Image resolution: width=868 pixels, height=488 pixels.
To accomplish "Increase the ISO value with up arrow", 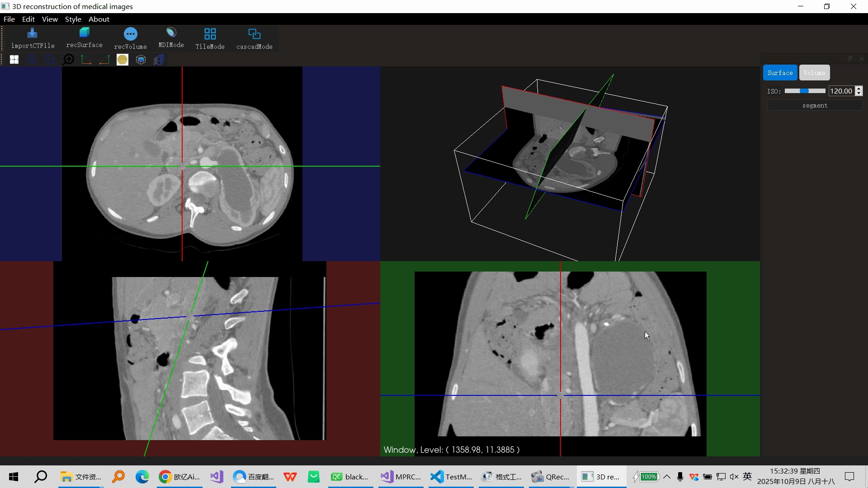I will pyautogui.click(x=859, y=89).
